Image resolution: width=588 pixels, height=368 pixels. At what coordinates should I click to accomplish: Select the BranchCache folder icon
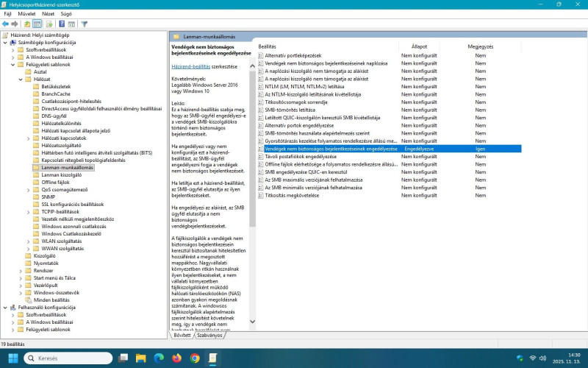click(x=36, y=94)
